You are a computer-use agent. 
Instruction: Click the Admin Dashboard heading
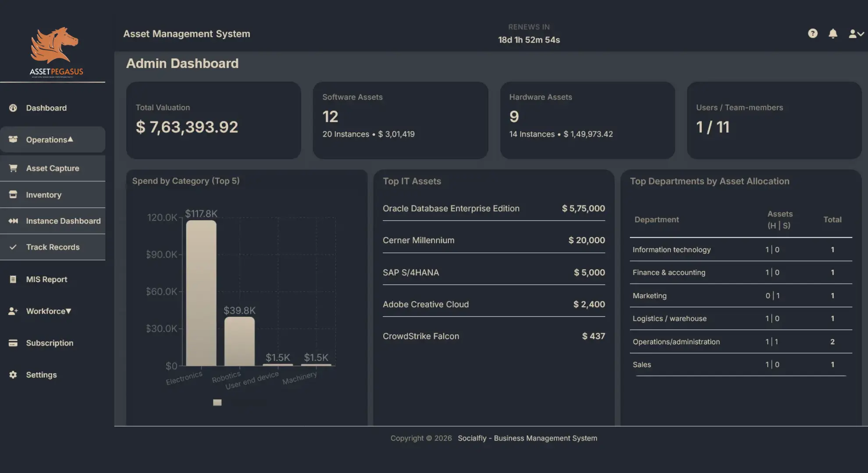[x=182, y=64]
